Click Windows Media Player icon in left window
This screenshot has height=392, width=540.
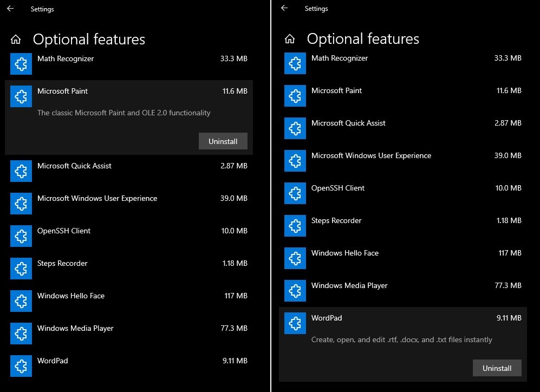click(21, 334)
